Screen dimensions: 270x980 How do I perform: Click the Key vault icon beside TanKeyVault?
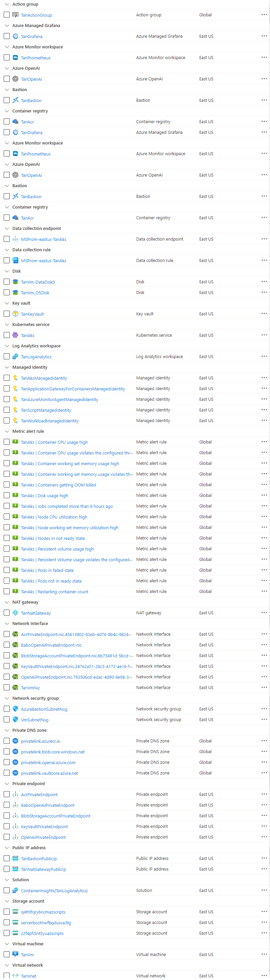coord(15,314)
